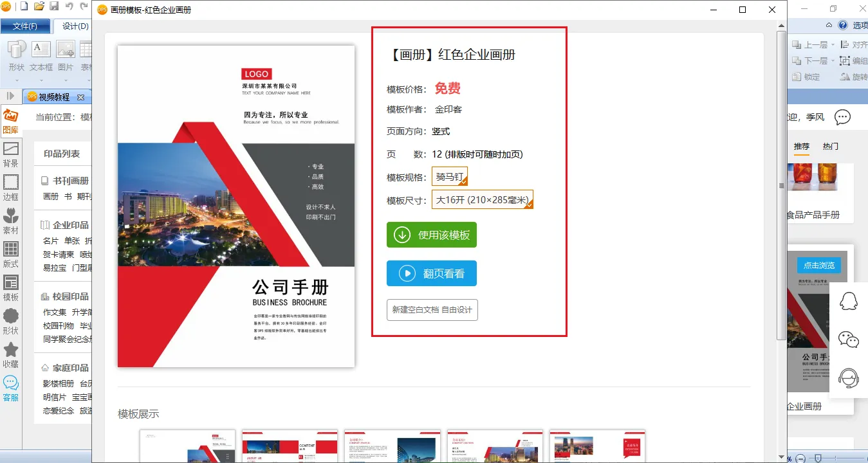This screenshot has height=463, width=868.
Task: Switch to the 热门 tab
Action: (x=830, y=147)
